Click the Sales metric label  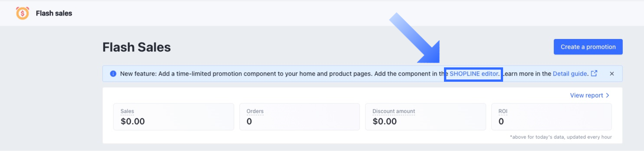click(x=127, y=111)
